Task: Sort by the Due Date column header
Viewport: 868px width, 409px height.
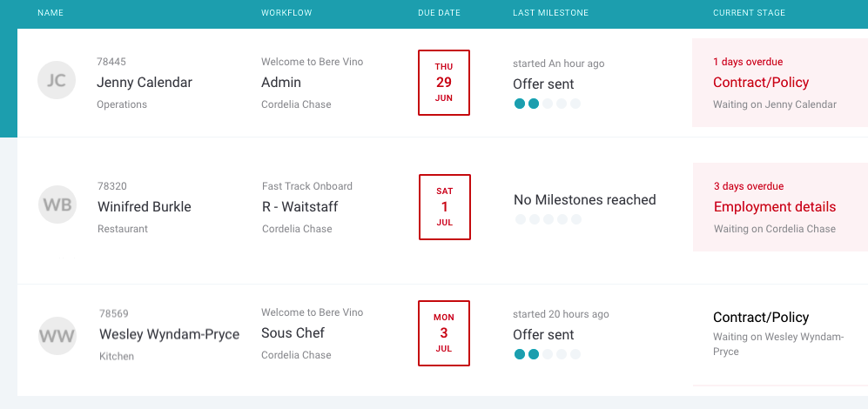Action: coord(439,13)
